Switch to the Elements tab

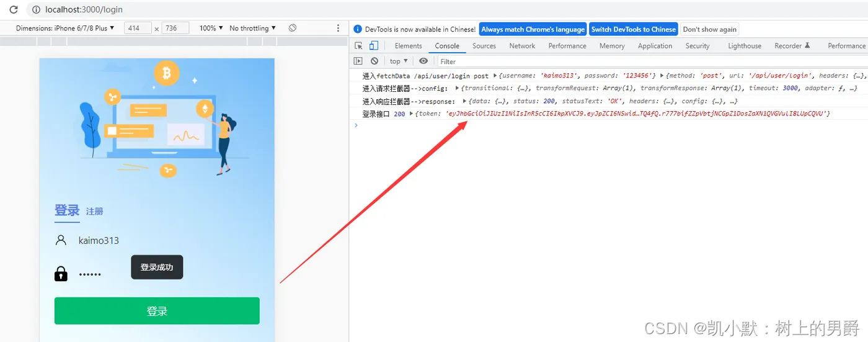click(x=408, y=46)
